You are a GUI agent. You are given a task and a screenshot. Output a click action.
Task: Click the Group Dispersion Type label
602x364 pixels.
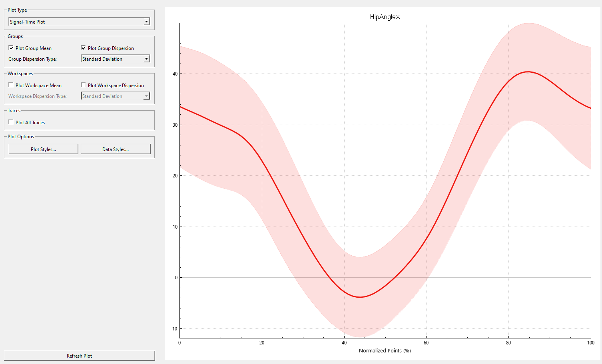coord(33,59)
